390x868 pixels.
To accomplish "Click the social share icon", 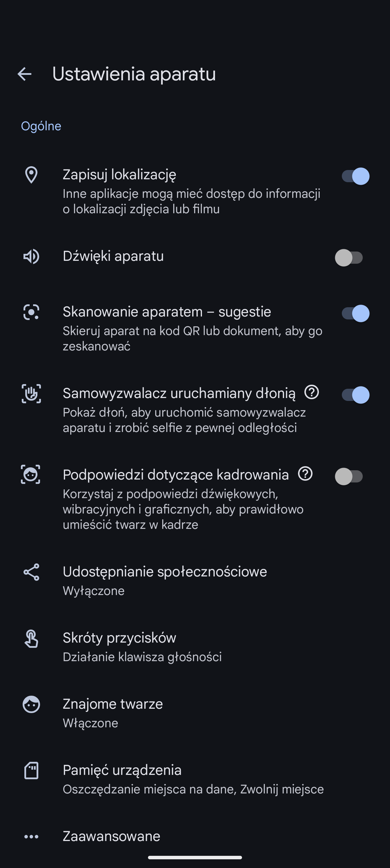I will [x=31, y=572].
